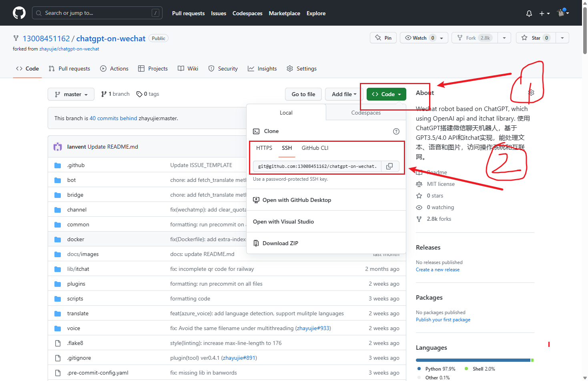588x381 pixels.
Task: Select the HTTPS clone option
Action: pyautogui.click(x=264, y=148)
